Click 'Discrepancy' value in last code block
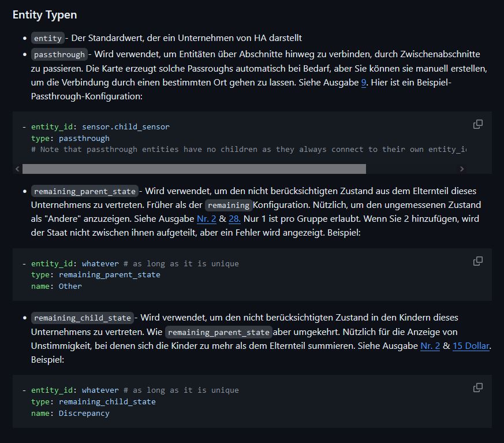Image resolution: width=504 pixels, height=443 pixels. coord(84,413)
